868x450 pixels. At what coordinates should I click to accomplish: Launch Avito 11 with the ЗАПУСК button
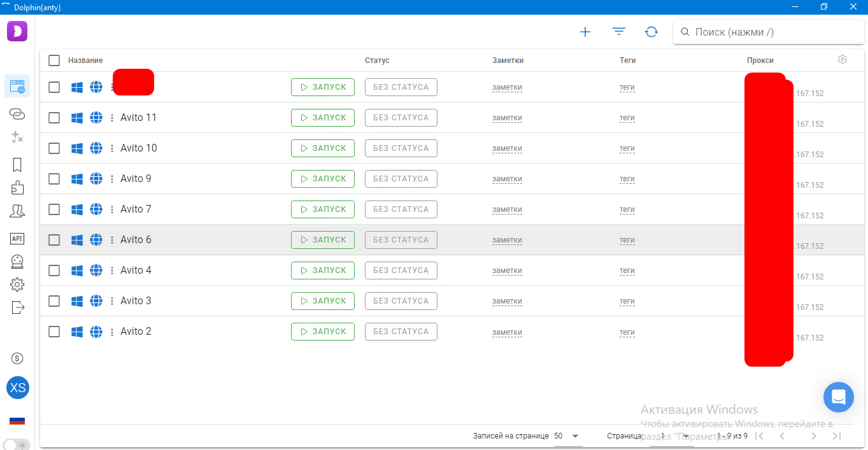(x=323, y=118)
